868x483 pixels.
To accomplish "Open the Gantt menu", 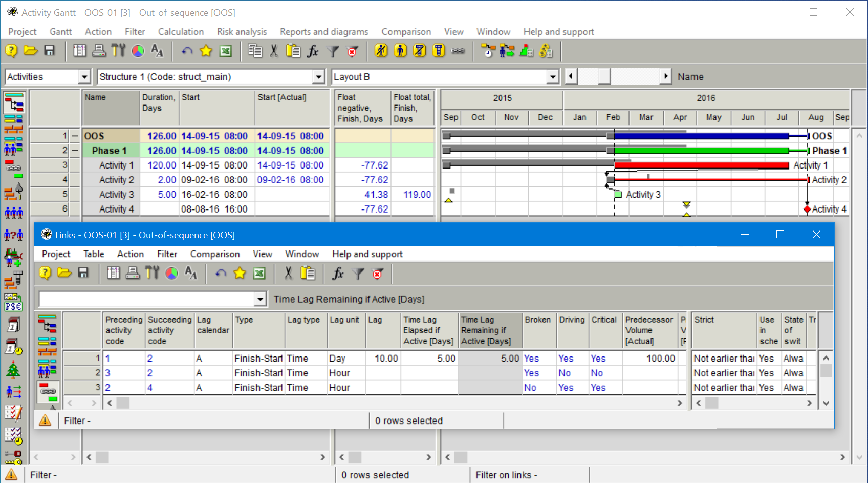I will click(60, 32).
